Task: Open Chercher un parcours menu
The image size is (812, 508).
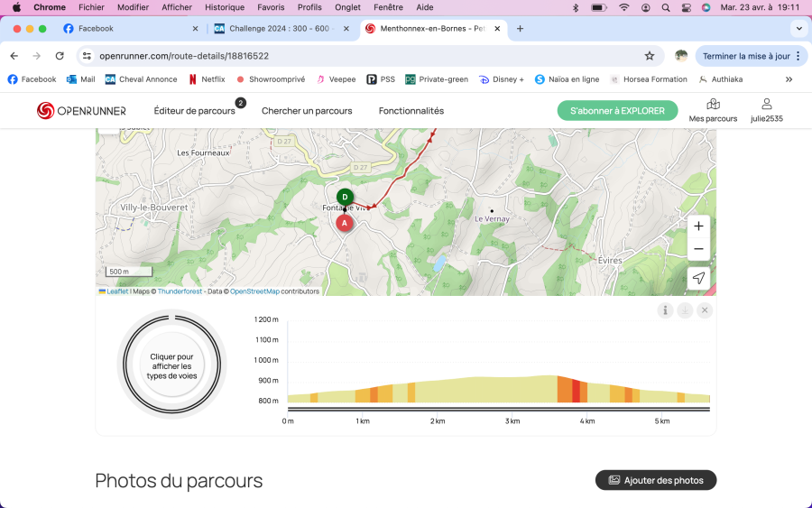Action: (307, 111)
